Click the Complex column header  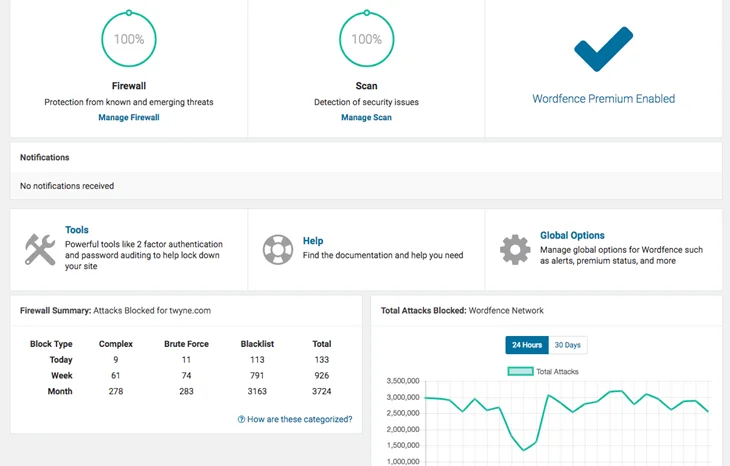(116, 344)
